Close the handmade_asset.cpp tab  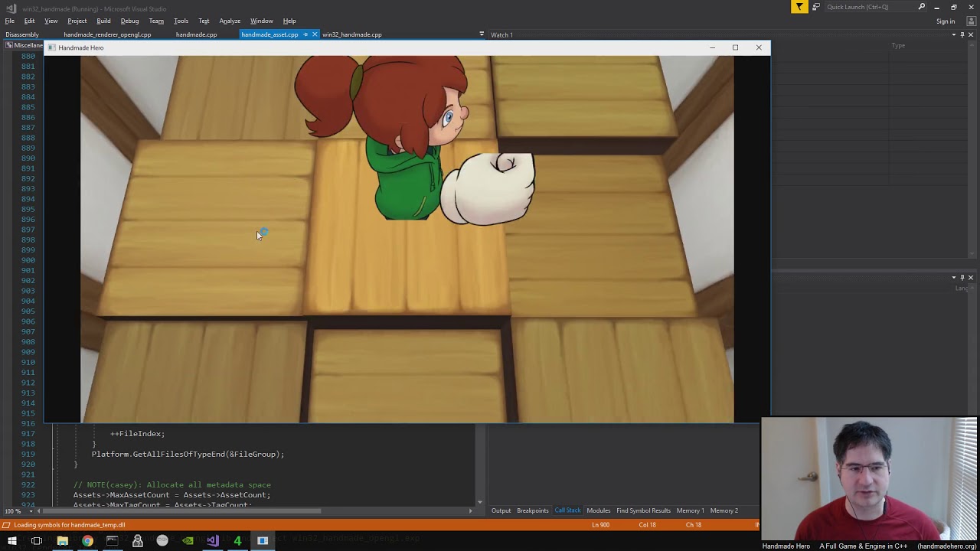(315, 34)
